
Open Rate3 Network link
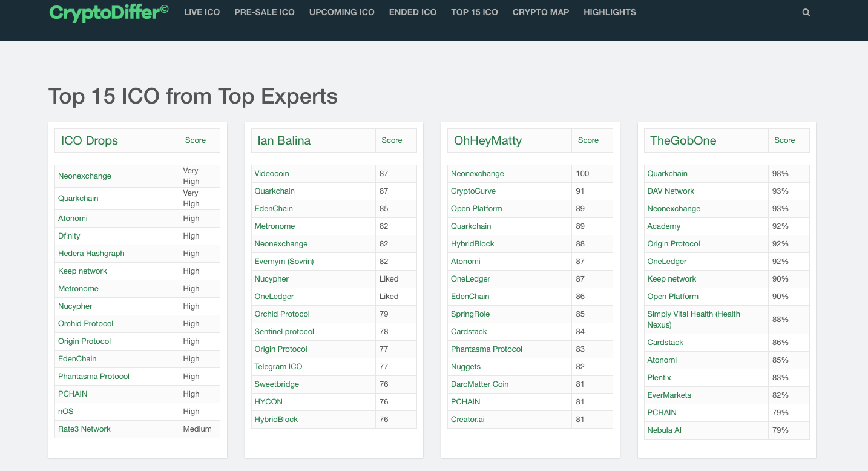tap(84, 429)
